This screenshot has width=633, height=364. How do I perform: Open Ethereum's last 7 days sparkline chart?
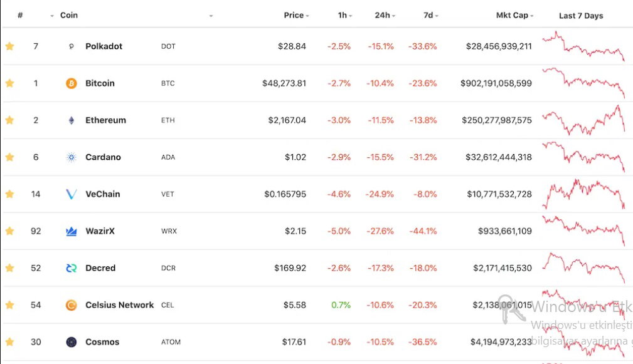[583, 120]
